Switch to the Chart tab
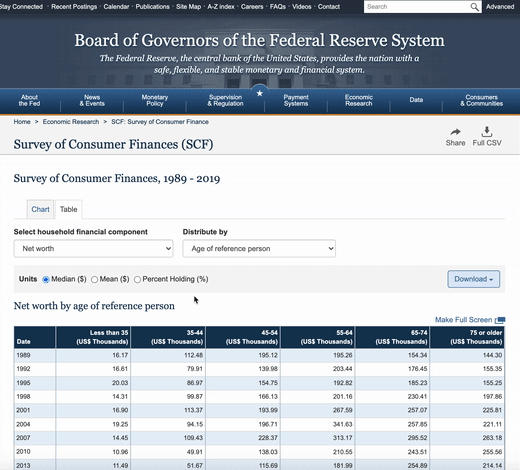 click(x=40, y=209)
